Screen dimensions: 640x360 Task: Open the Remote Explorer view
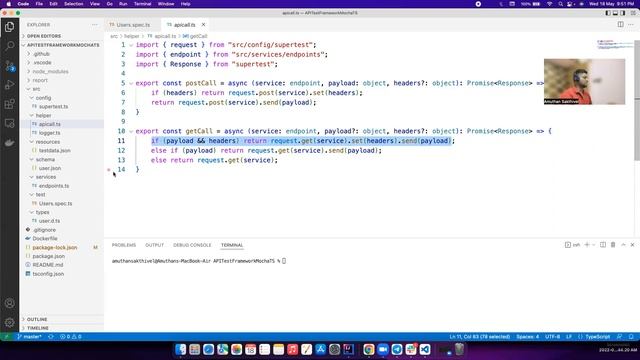(x=9, y=123)
